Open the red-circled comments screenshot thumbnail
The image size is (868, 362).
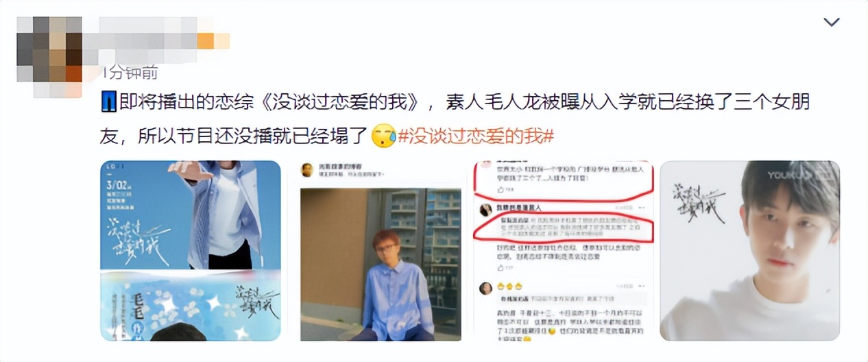(562, 250)
